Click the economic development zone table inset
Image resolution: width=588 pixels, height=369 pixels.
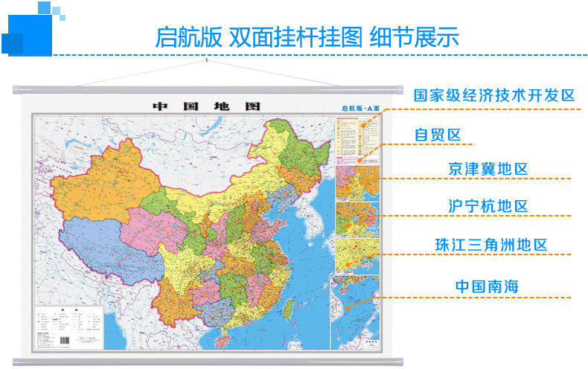tap(357, 141)
